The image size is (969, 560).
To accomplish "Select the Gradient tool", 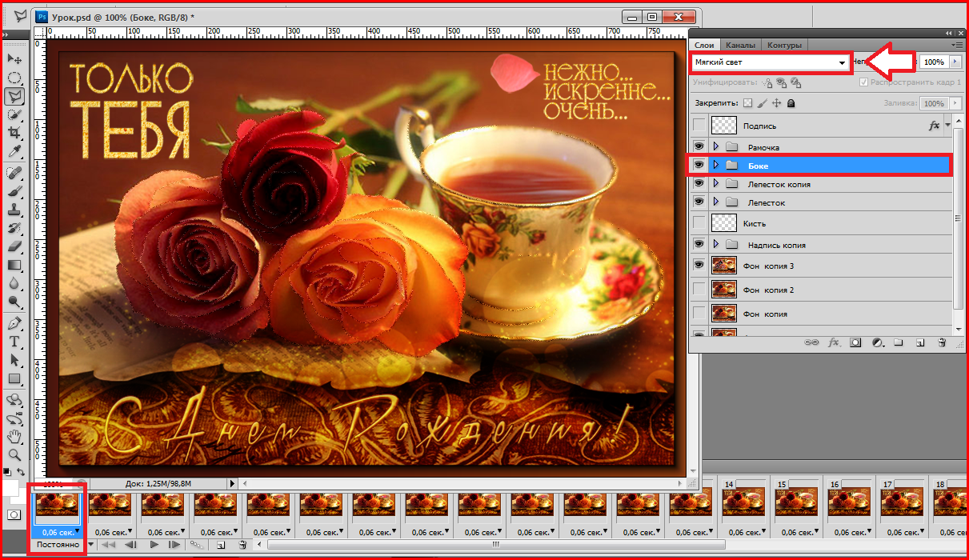I will coord(14,265).
